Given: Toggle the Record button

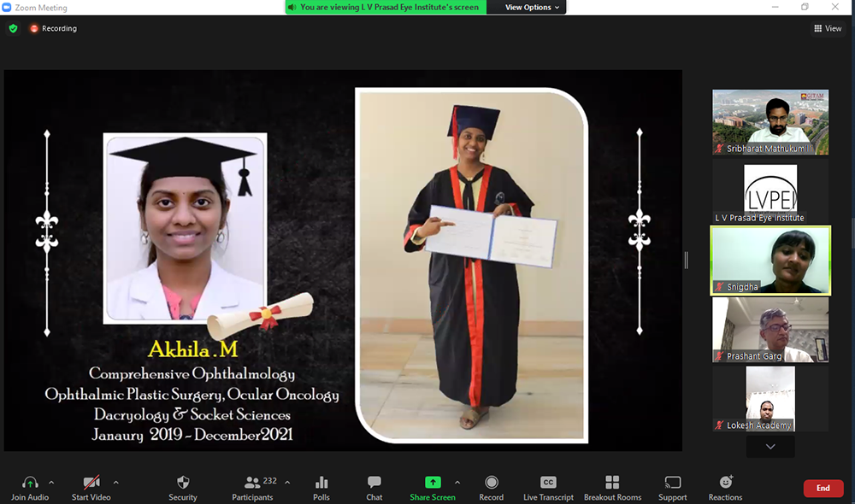Looking at the screenshot, I should (x=491, y=483).
